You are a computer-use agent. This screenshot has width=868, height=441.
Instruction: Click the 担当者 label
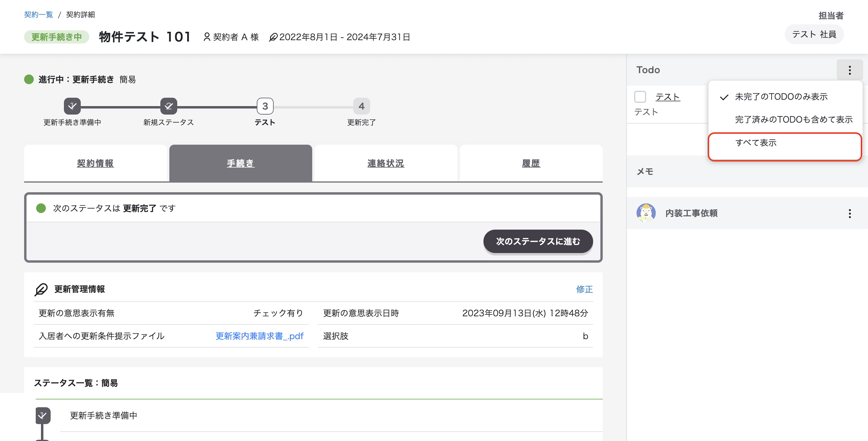click(831, 15)
